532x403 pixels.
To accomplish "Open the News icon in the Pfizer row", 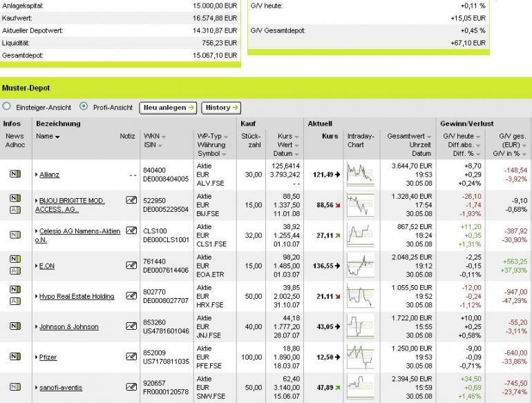I will (x=15, y=357).
